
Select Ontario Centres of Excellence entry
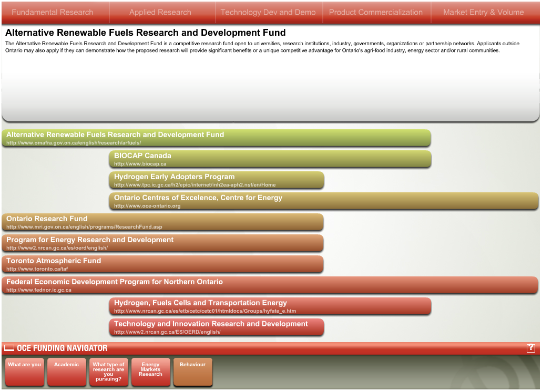tap(324, 201)
